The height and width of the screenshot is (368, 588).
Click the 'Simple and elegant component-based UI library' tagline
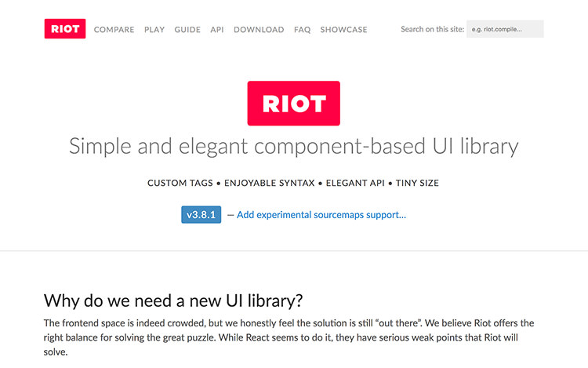click(x=294, y=146)
